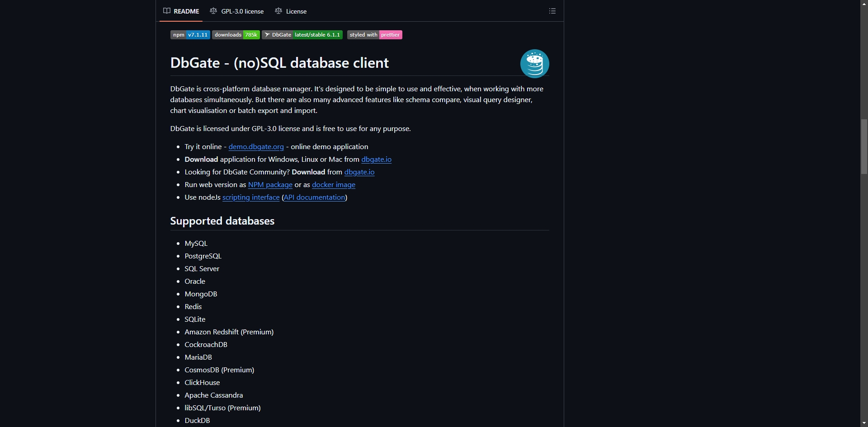Image resolution: width=868 pixels, height=427 pixels.
Task: Open dbgate.io link in DbGate Community line
Action: coord(359,172)
